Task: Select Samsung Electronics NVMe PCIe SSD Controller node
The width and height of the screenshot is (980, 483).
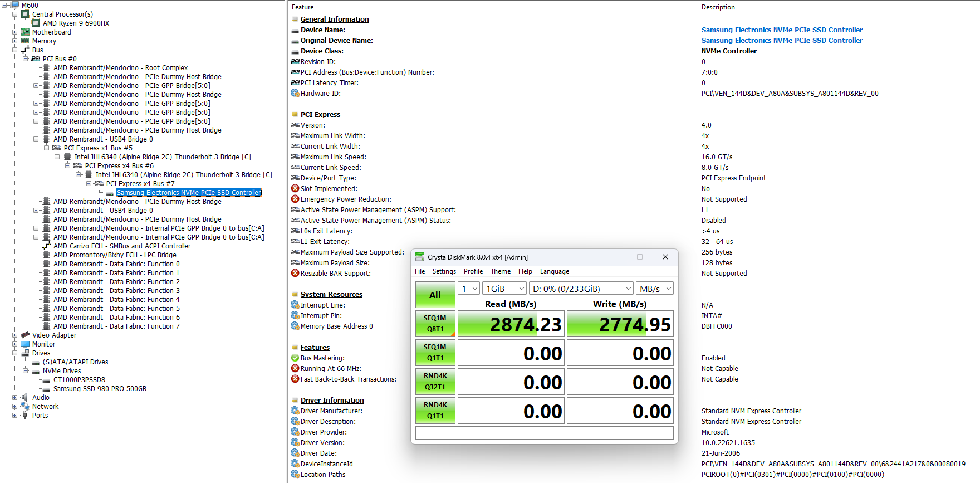Action: 189,192
